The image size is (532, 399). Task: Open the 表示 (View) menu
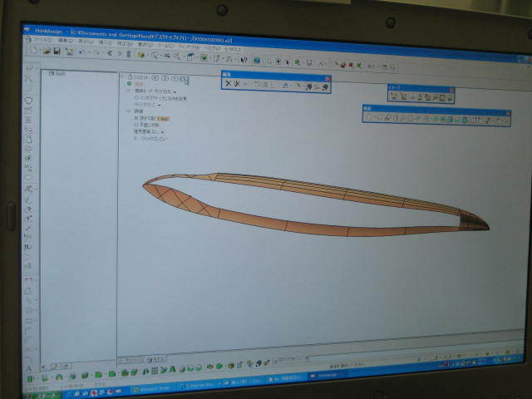pyautogui.click(x=86, y=42)
